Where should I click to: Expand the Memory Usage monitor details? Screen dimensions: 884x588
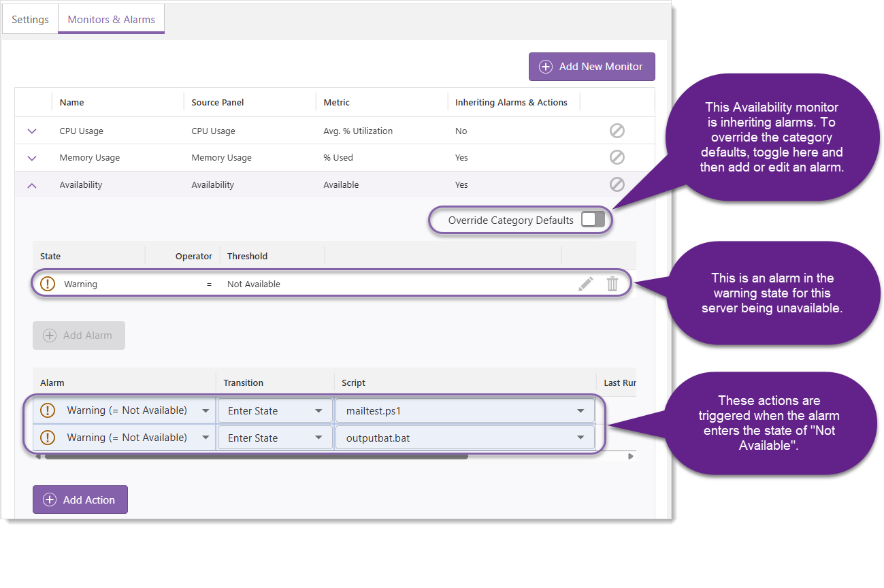click(x=31, y=157)
